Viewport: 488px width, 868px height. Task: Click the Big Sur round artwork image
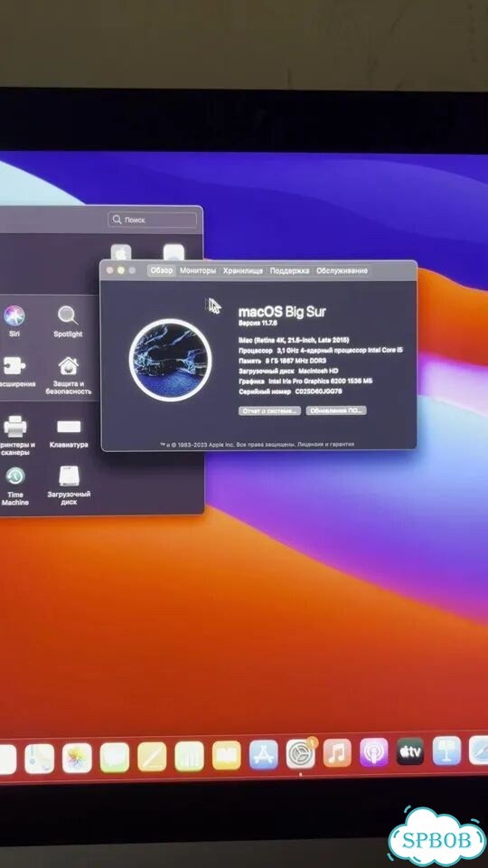point(171,360)
